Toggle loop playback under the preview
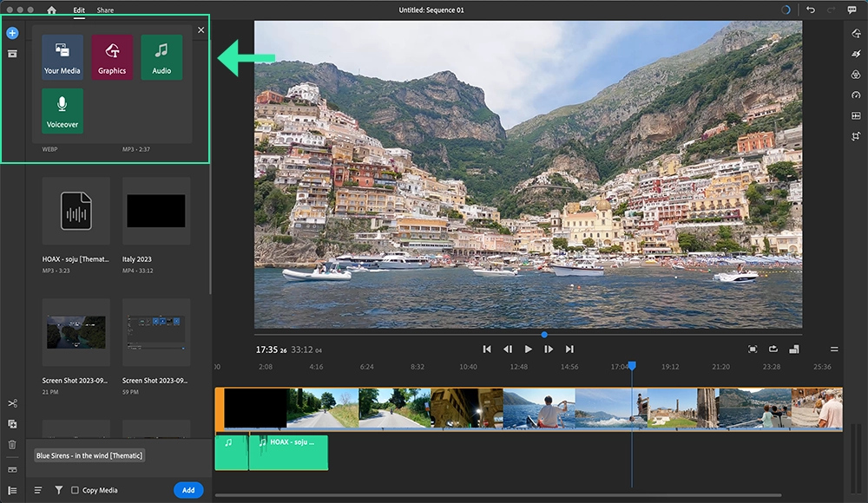This screenshot has height=503, width=868. click(x=773, y=349)
